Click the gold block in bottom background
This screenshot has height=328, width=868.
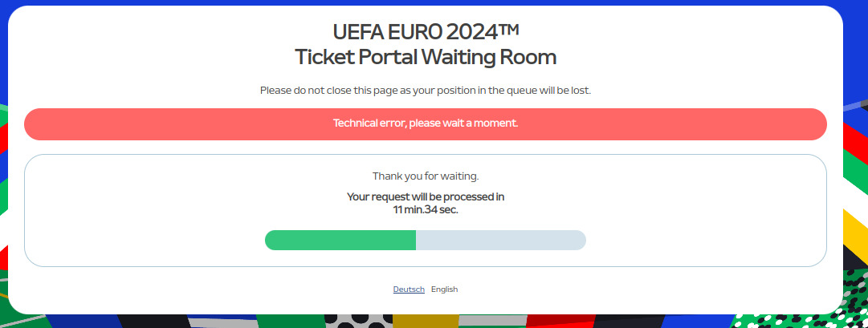426,322
